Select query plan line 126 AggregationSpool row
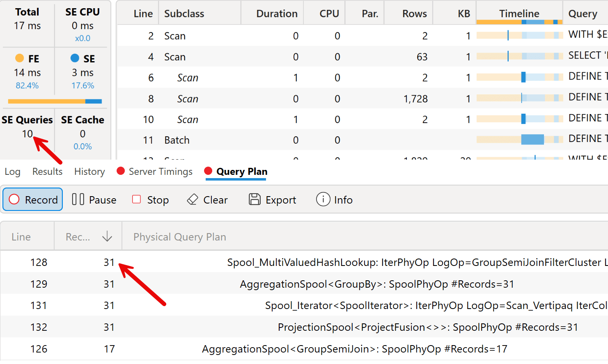 (x=354, y=349)
